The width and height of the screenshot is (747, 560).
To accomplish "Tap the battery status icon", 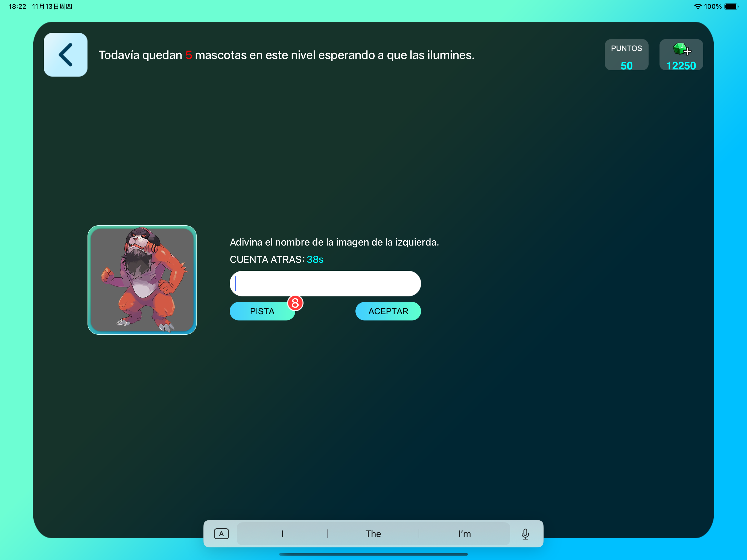I will pyautogui.click(x=731, y=6).
